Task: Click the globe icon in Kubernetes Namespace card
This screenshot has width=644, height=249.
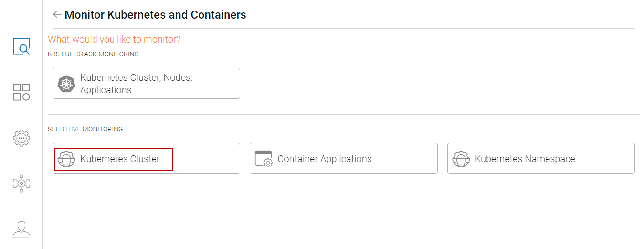Action: [x=461, y=159]
